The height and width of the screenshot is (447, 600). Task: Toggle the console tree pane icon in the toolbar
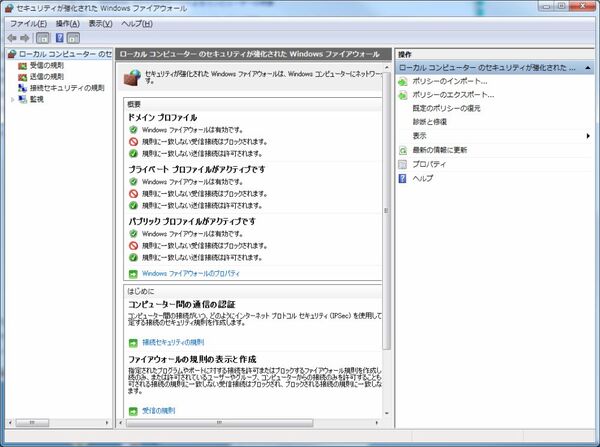[x=42, y=38]
